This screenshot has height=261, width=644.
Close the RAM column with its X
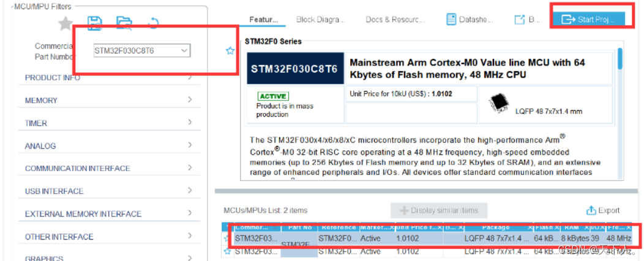(x=586, y=227)
